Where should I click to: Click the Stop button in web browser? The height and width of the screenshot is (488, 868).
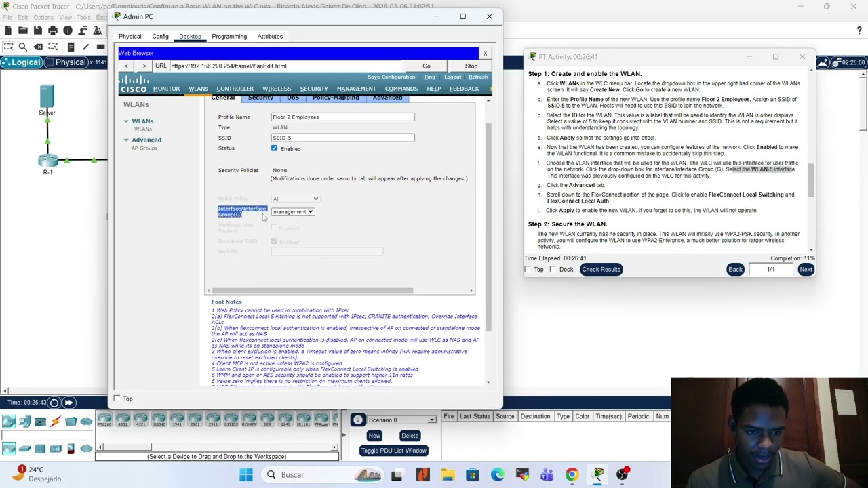point(471,66)
